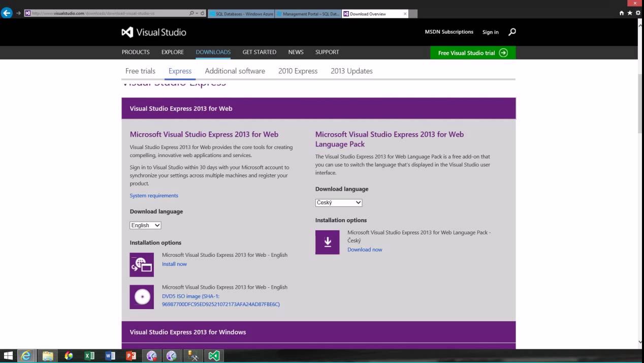Click the Download now link
Viewport: 644px width, 363px height.
point(365,250)
